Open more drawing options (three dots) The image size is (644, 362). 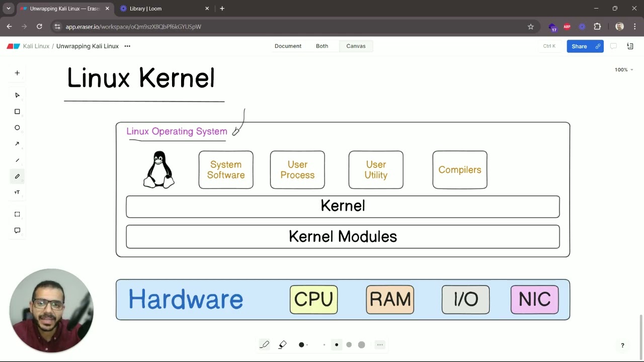click(380, 344)
